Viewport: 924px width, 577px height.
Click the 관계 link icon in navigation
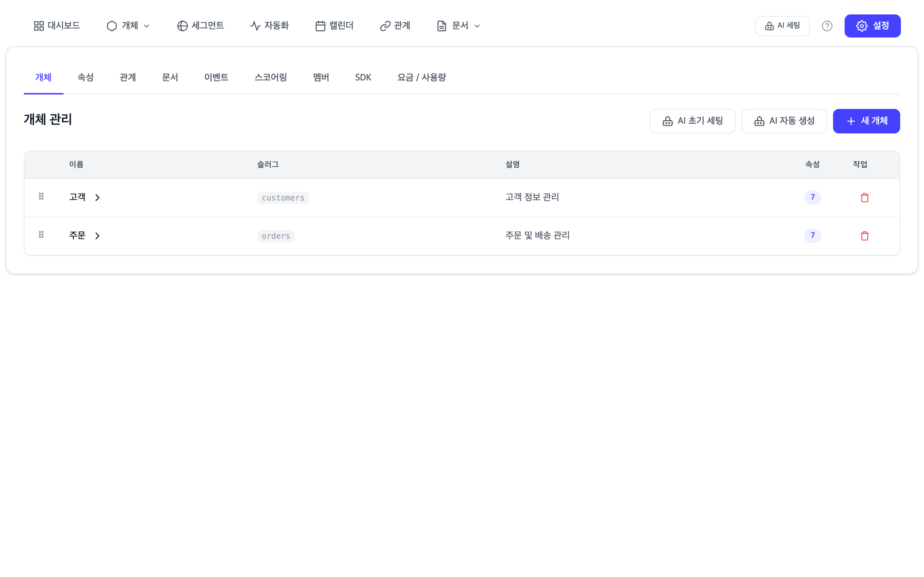(385, 26)
